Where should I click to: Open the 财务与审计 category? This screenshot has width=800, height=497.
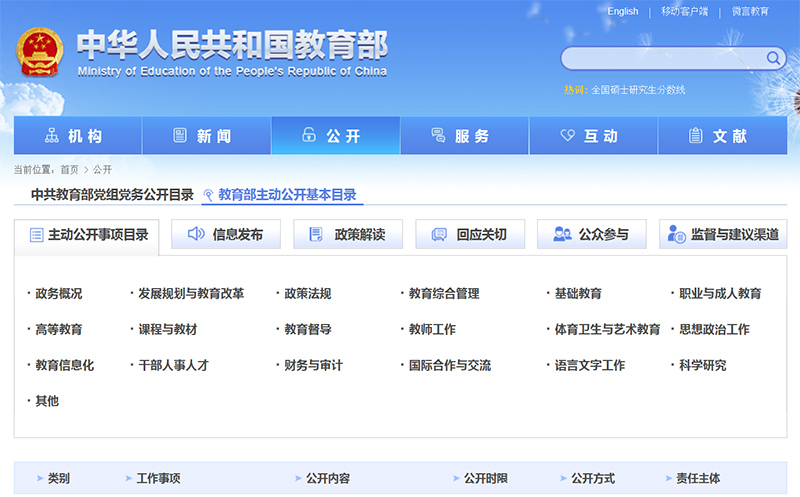pyautogui.click(x=313, y=365)
